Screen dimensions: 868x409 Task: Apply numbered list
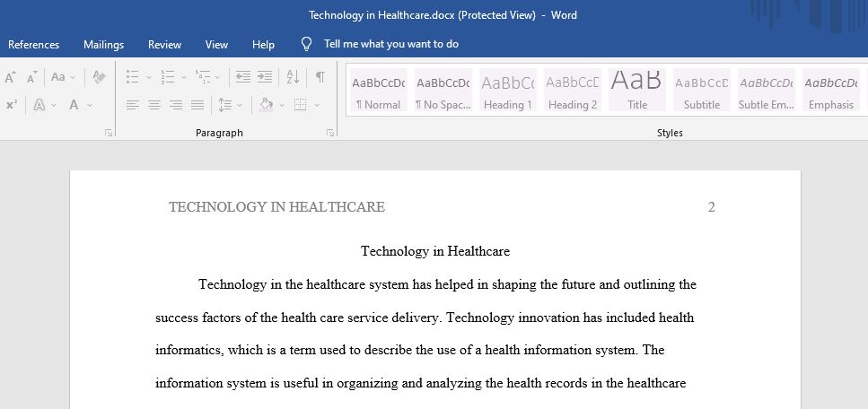(x=168, y=77)
